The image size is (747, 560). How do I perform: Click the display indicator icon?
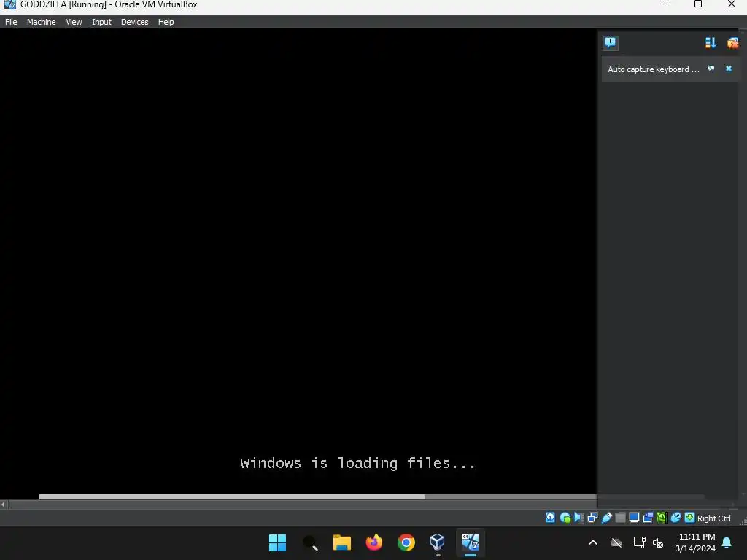pyautogui.click(x=634, y=518)
